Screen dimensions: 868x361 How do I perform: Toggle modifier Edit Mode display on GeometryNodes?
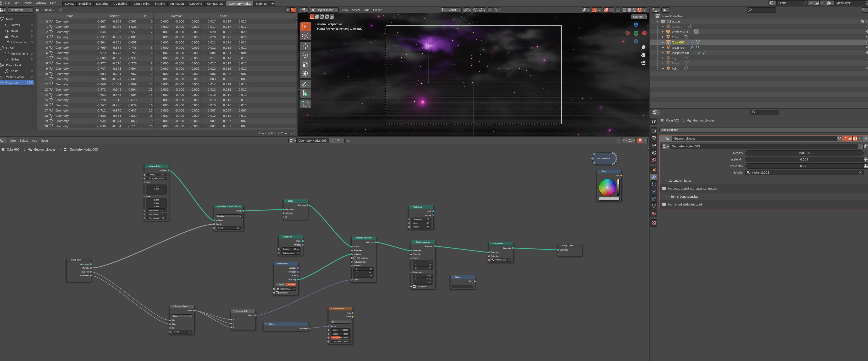(x=844, y=138)
